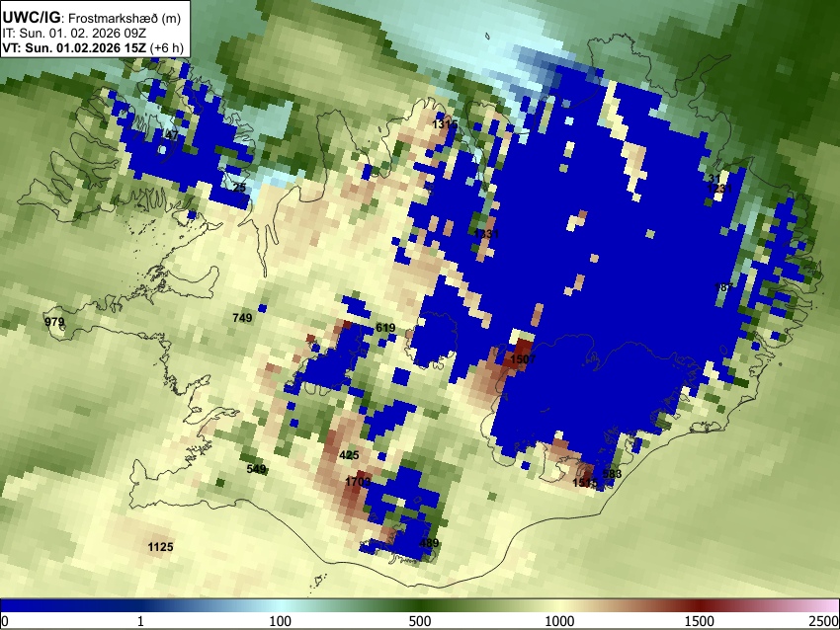This screenshot has width=840, height=630.
Task: Click the map value 979
Action: point(54,322)
